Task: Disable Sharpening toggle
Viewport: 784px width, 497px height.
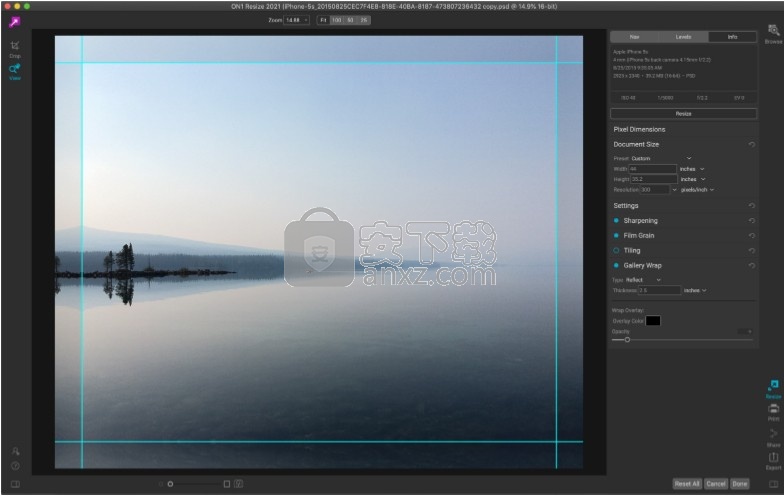Action: point(616,220)
